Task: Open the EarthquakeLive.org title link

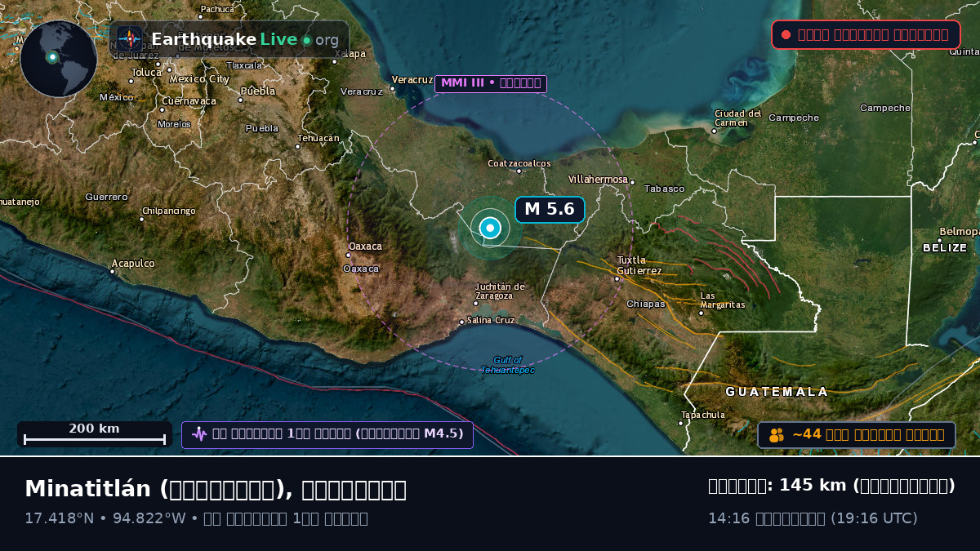Action: point(245,40)
